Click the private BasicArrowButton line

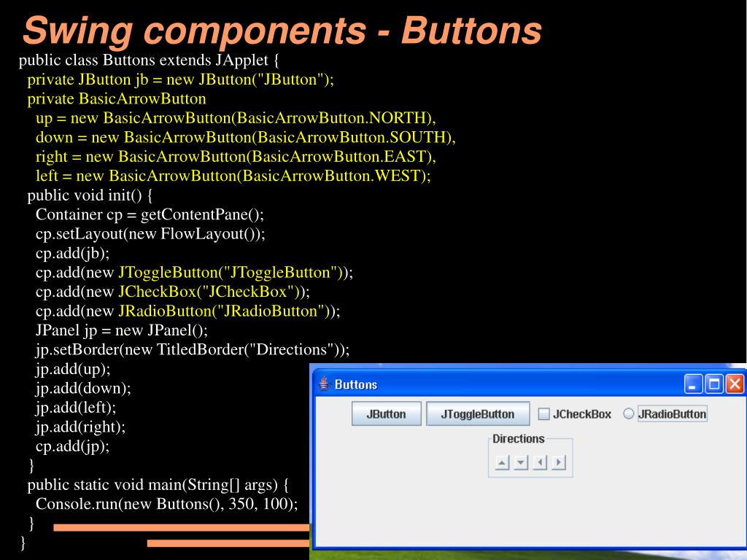(117, 99)
